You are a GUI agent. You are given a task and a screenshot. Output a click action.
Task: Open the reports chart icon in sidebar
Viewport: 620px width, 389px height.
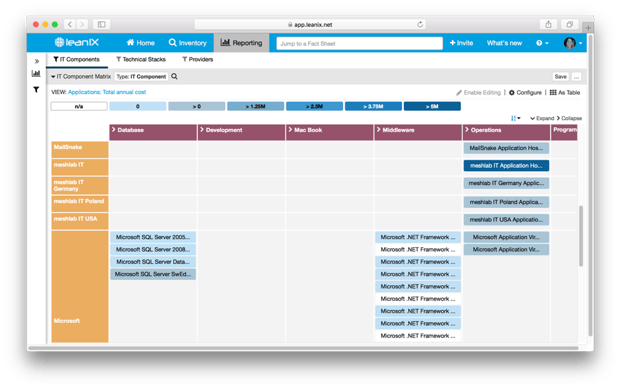point(36,74)
